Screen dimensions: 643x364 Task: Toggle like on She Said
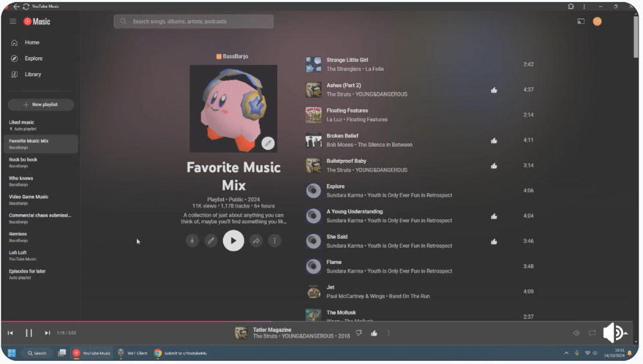[x=494, y=242]
